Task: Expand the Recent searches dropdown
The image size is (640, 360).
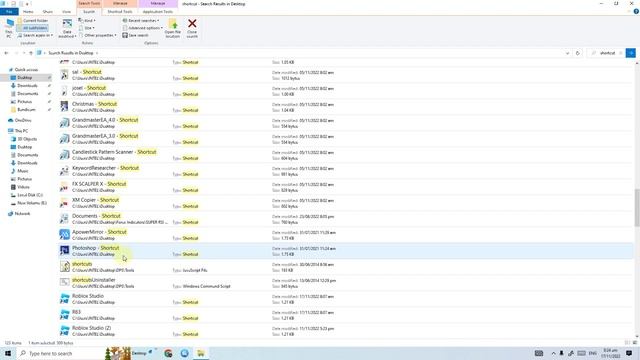Action: click(141, 20)
